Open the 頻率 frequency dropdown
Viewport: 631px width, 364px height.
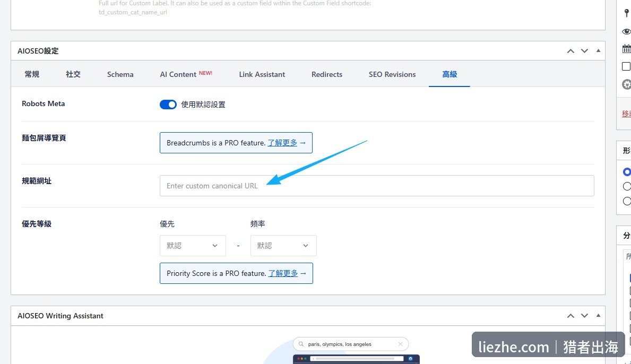(283, 246)
